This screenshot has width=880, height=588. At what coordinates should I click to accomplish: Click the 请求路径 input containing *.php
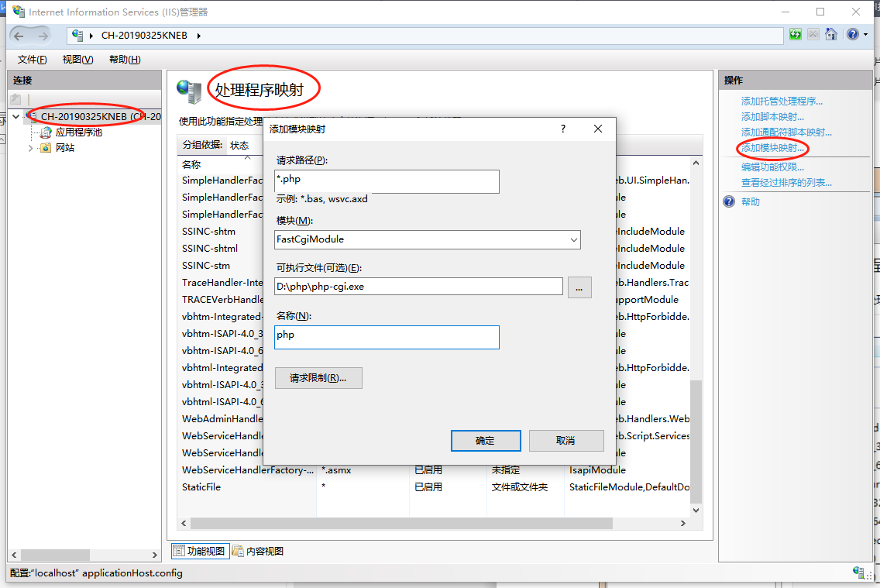click(386, 181)
